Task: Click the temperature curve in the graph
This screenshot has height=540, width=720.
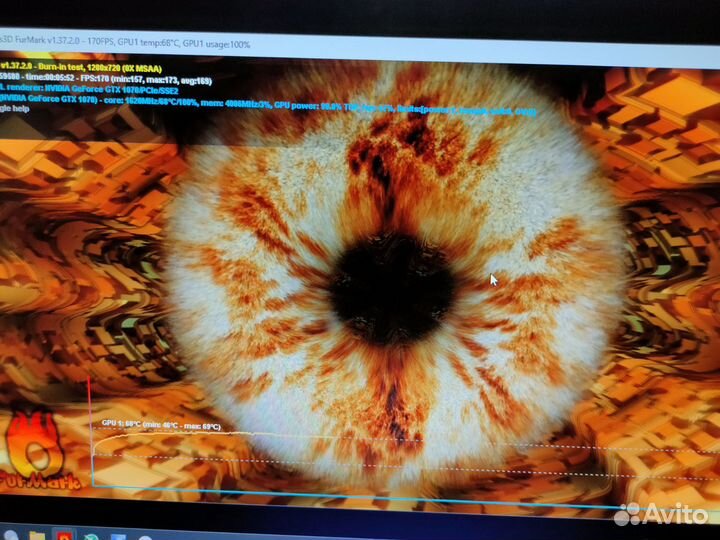Action: click(300, 435)
